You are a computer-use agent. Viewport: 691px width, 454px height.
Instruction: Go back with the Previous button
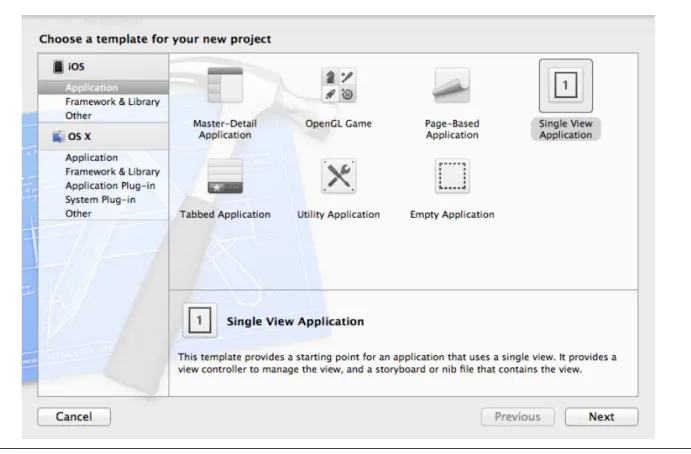(517, 417)
